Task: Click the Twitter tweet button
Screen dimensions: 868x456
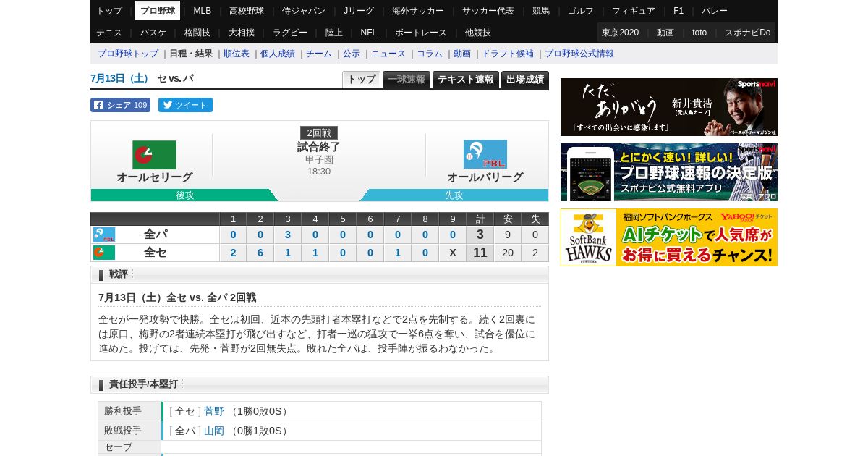Action: click(185, 105)
